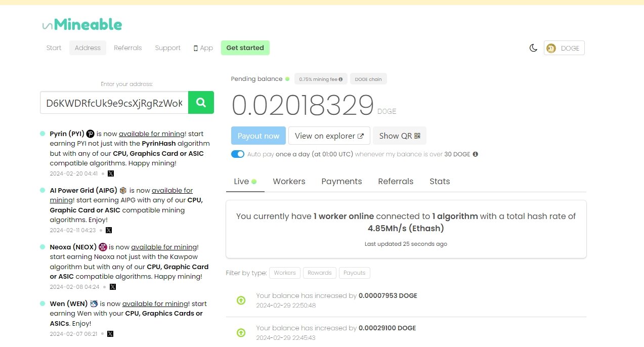Screen dimensions: 644x347
Task: Click info icon next to 30 DOGE
Action: [475, 154]
